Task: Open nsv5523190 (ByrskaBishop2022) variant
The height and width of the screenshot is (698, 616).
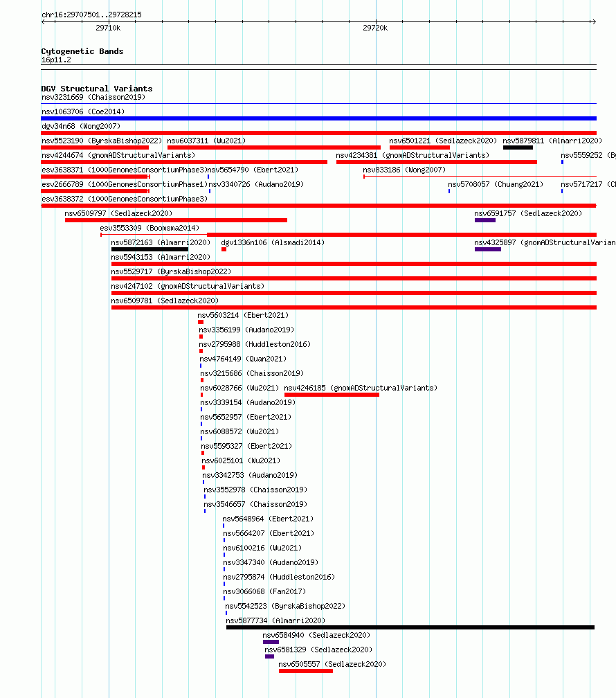Action: click(102, 141)
